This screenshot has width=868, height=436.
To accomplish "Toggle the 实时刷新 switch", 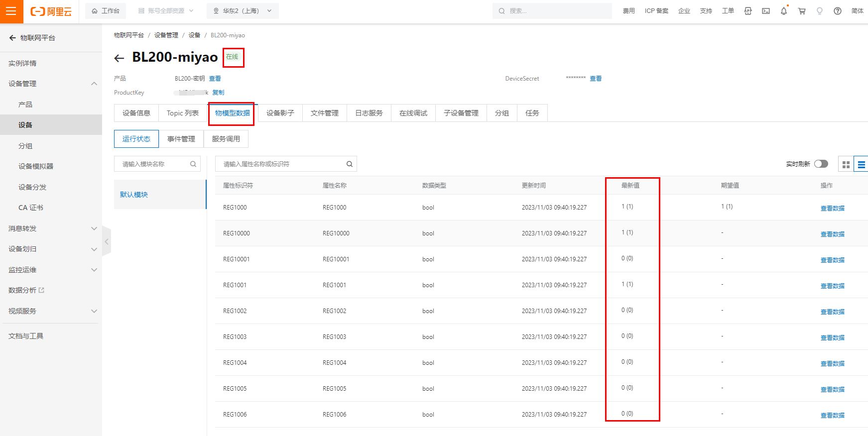I will (821, 164).
